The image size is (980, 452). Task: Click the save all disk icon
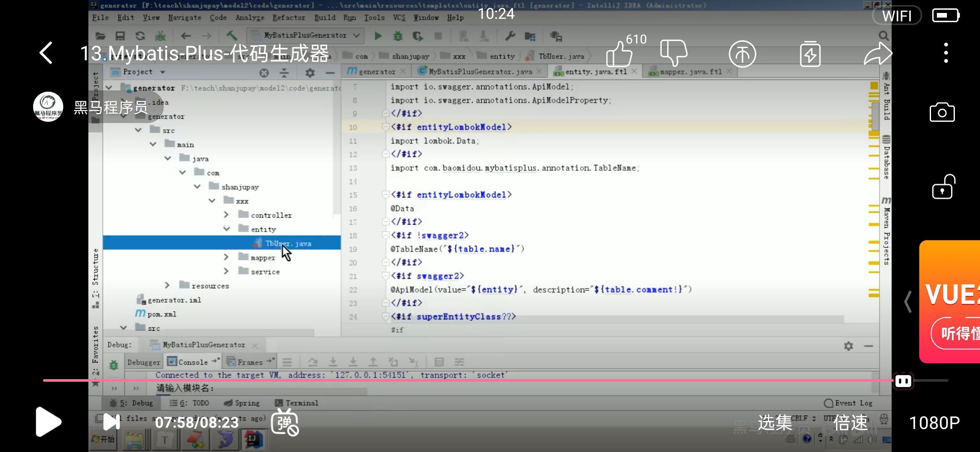point(120,36)
